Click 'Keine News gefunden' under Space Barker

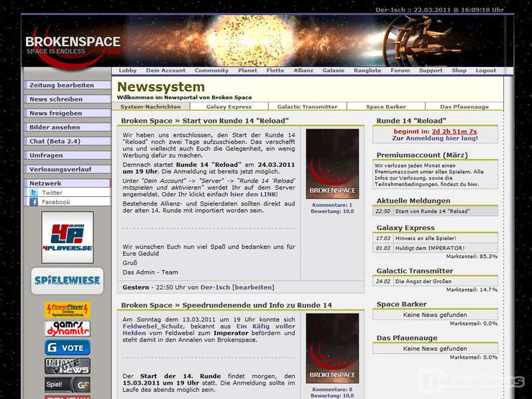(x=435, y=315)
